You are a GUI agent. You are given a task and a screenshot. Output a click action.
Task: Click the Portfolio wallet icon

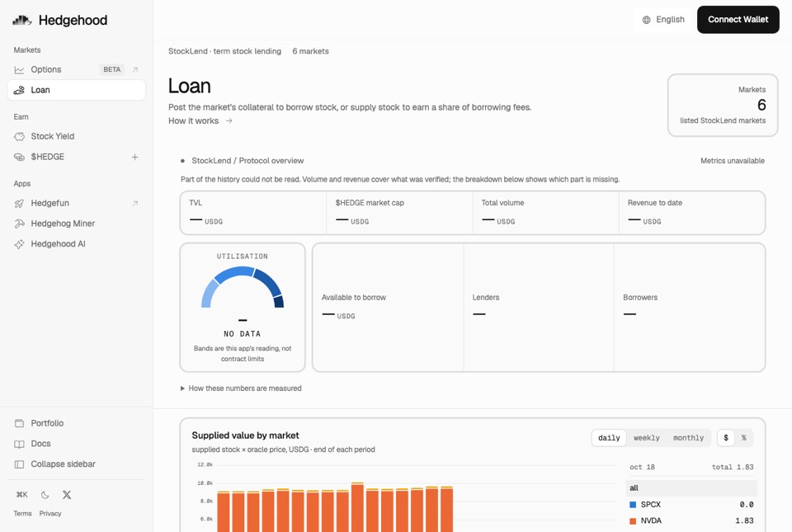[19, 423]
